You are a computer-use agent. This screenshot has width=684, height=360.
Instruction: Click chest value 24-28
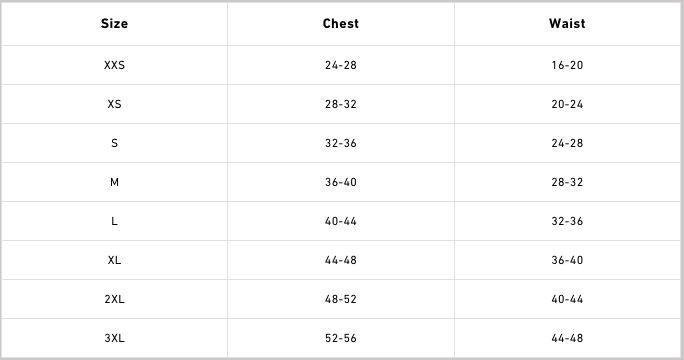[341, 65]
